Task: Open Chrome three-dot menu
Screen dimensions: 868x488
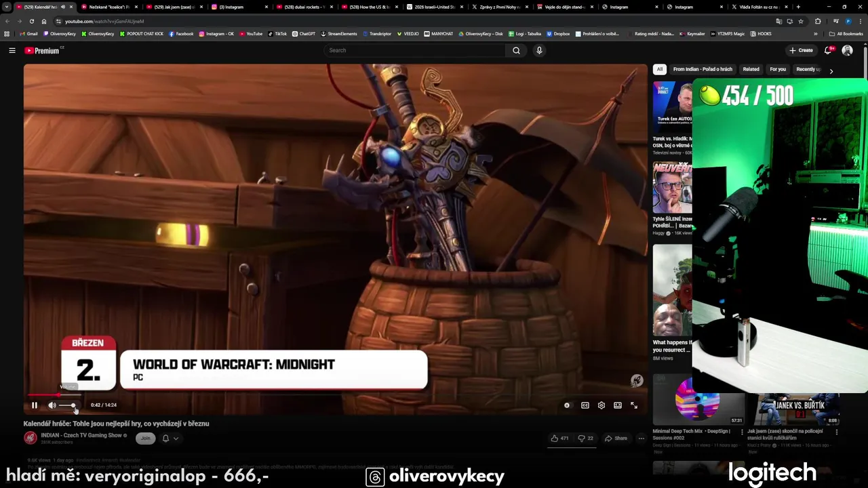Action: tap(861, 21)
